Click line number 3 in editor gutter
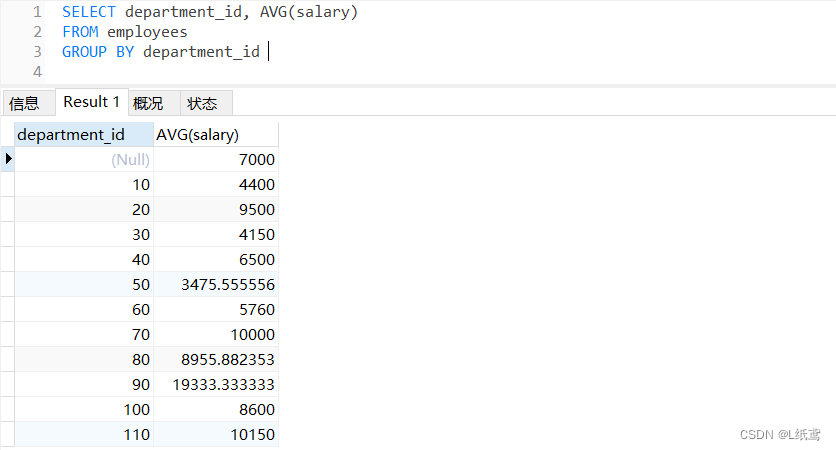 click(37, 52)
